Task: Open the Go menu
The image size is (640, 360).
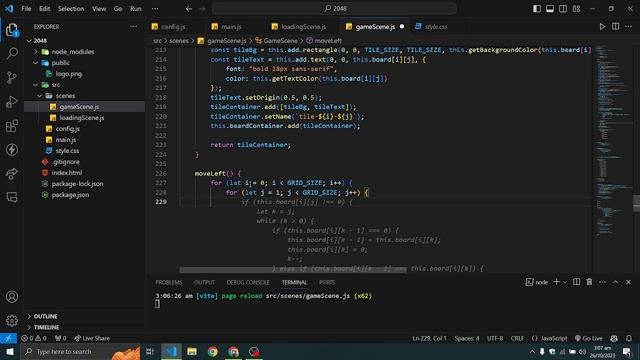Action: click(118, 9)
